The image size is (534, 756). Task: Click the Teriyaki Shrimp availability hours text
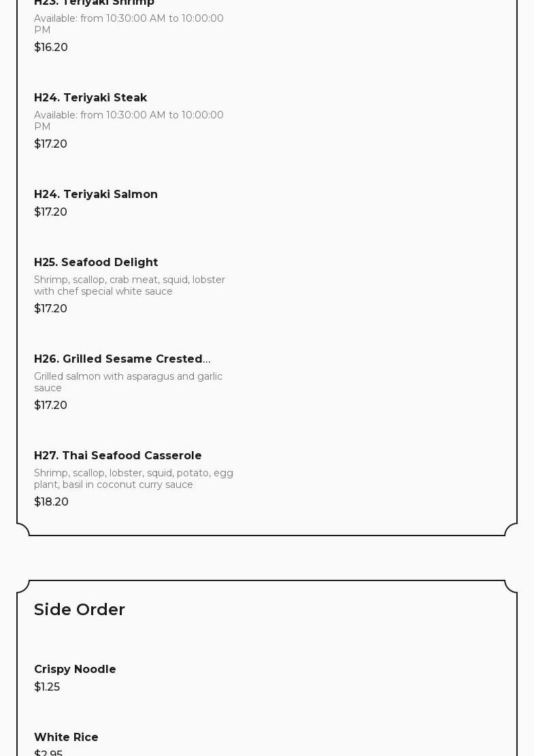(x=129, y=24)
